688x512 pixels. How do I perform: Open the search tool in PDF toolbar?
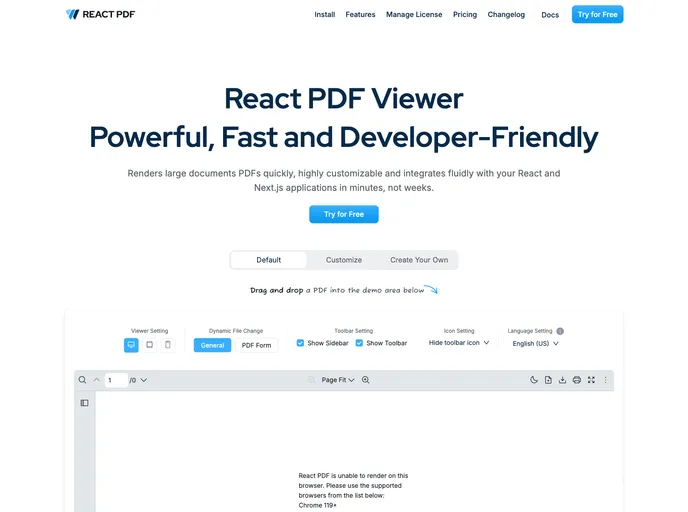pos(82,380)
